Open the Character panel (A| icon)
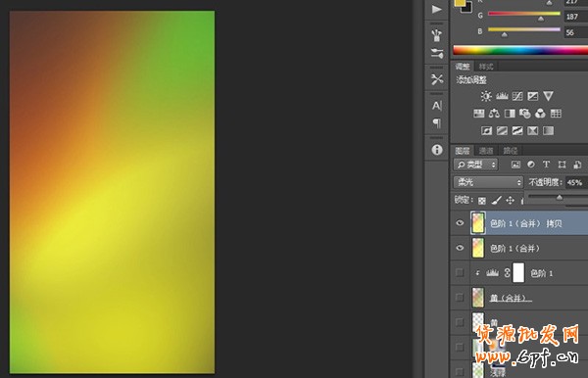Viewport: 588px width, 378px height. pos(437,106)
